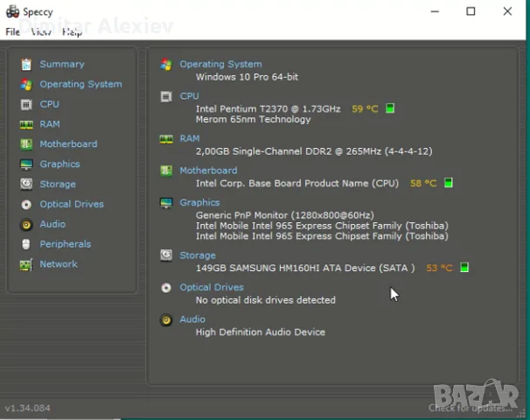Viewport: 530px width, 420px height.
Task: Select Summary in the sidebar
Action: point(62,64)
